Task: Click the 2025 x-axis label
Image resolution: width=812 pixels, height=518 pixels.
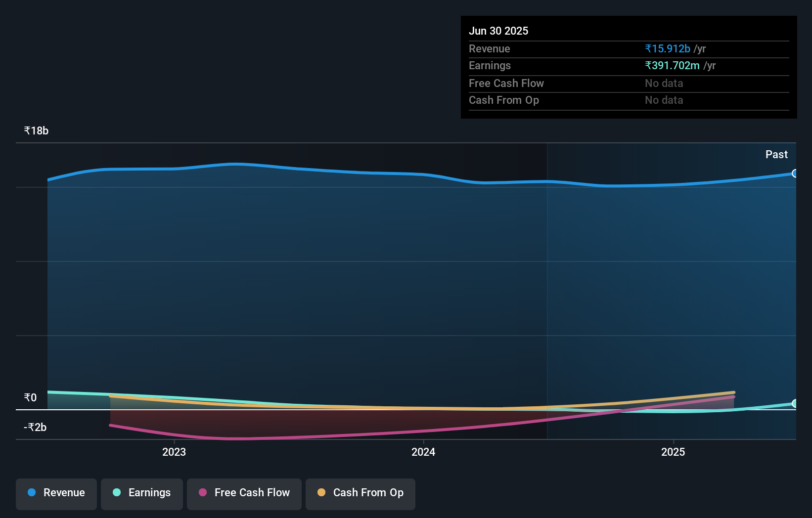Action: [673, 452]
